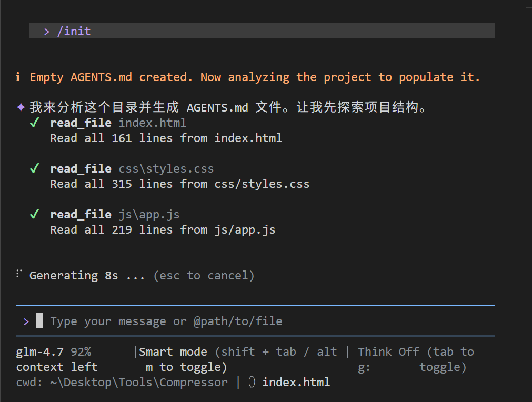Image resolution: width=532 pixels, height=402 pixels.
Task: Click the green checkmark beside read_file js\app.js
Action: [35, 215]
